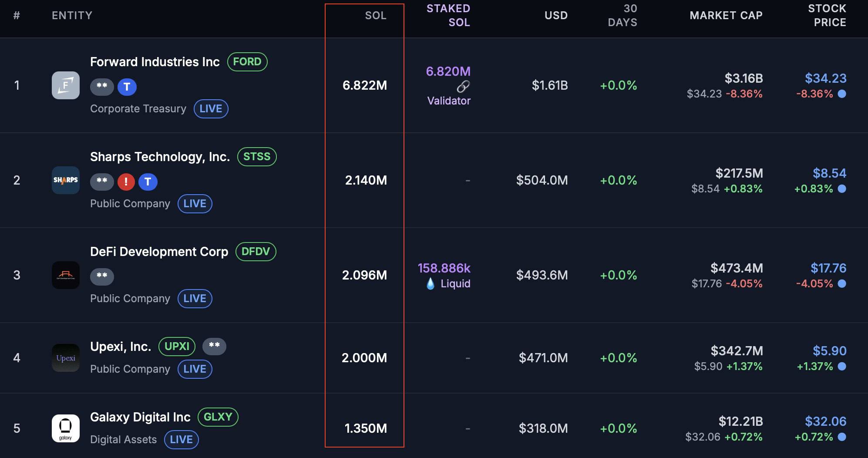Screen dimensions: 868x458
Task: Click the $3.16B market cap value
Action: (744, 78)
